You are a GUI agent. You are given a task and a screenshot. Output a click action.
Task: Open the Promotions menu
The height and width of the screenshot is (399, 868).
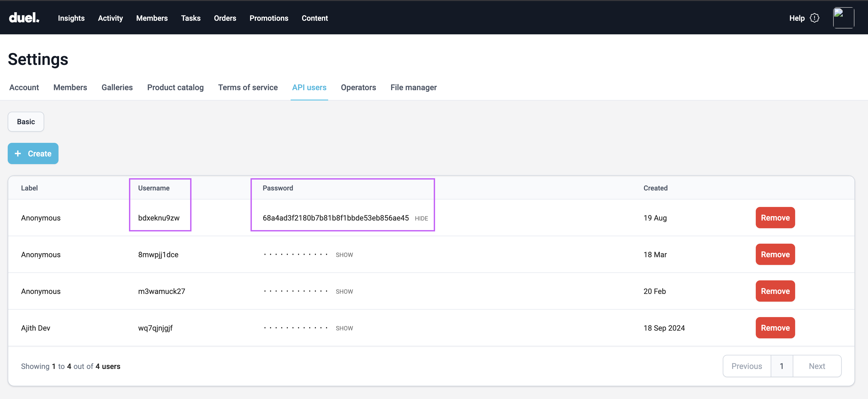click(x=269, y=18)
